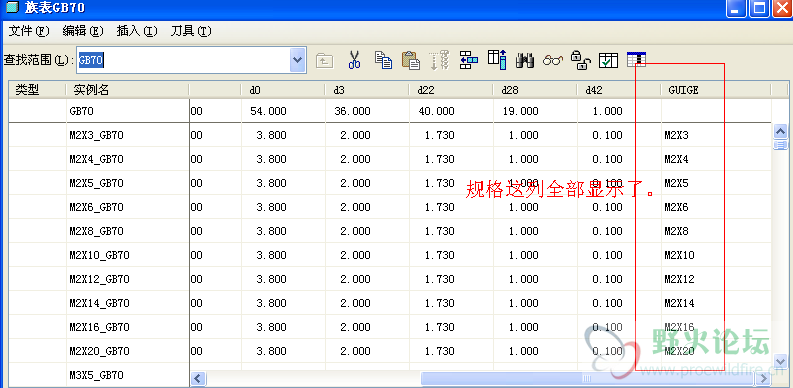Viewport: 793px width, 388px height.
Task: Open the 插入(I) menu
Action: [137, 31]
